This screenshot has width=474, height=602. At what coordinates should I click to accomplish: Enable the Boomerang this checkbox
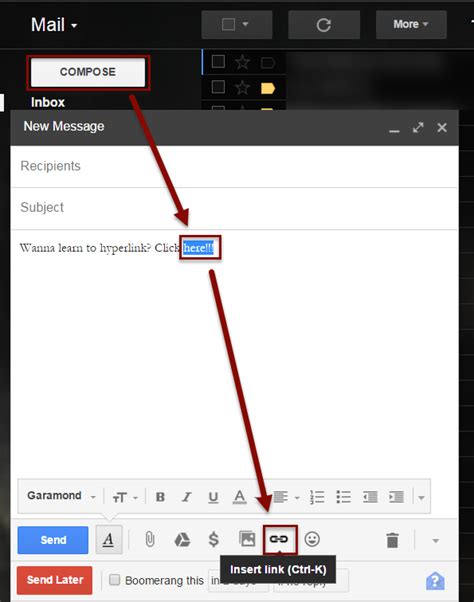tap(115, 580)
